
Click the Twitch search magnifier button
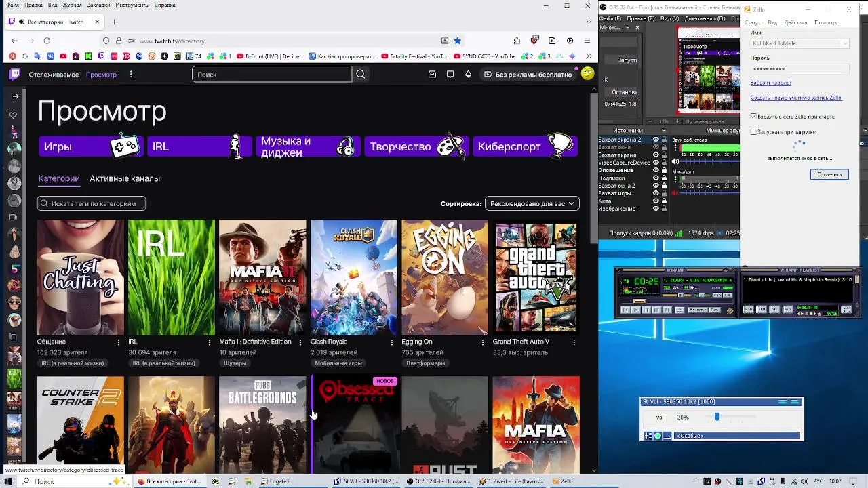pyautogui.click(x=361, y=75)
